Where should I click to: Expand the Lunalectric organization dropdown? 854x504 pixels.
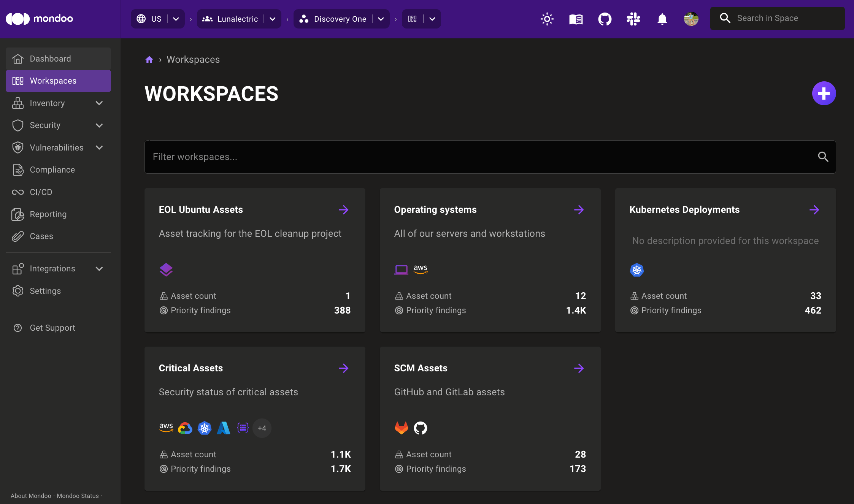click(x=272, y=19)
